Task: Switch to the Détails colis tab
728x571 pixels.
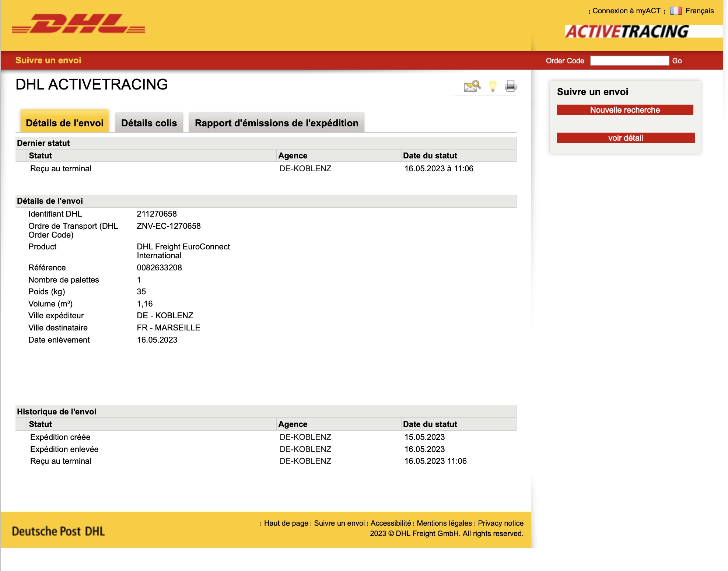Action: click(x=149, y=123)
